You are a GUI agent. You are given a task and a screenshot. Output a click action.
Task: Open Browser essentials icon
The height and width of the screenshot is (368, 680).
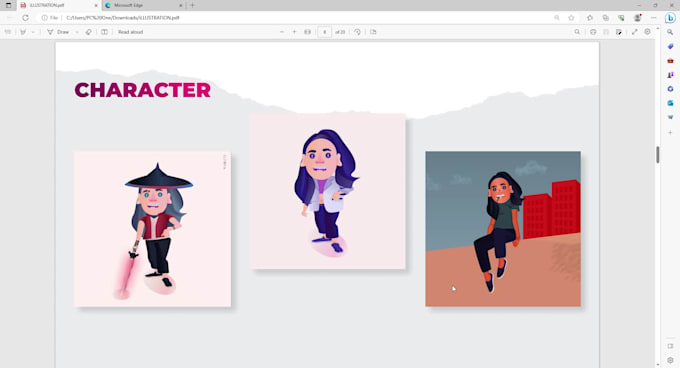point(621,18)
